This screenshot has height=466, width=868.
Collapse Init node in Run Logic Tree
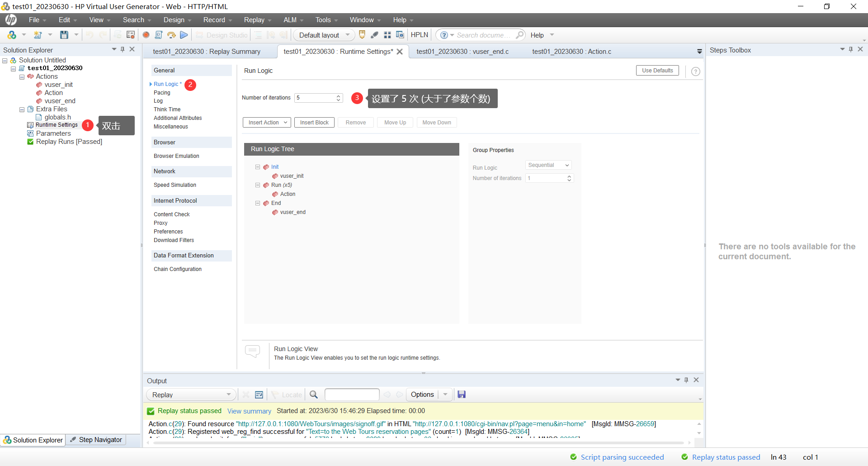(258, 167)
